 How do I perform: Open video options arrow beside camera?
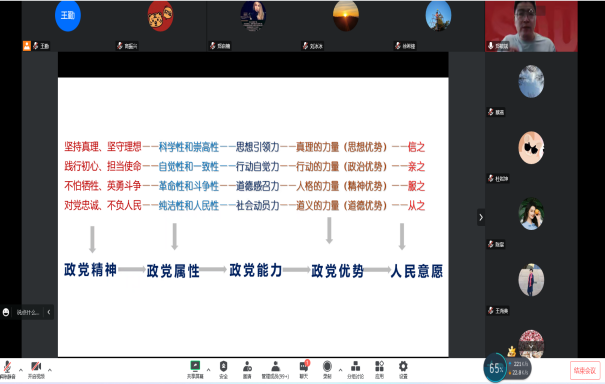(x=50, y=370)
